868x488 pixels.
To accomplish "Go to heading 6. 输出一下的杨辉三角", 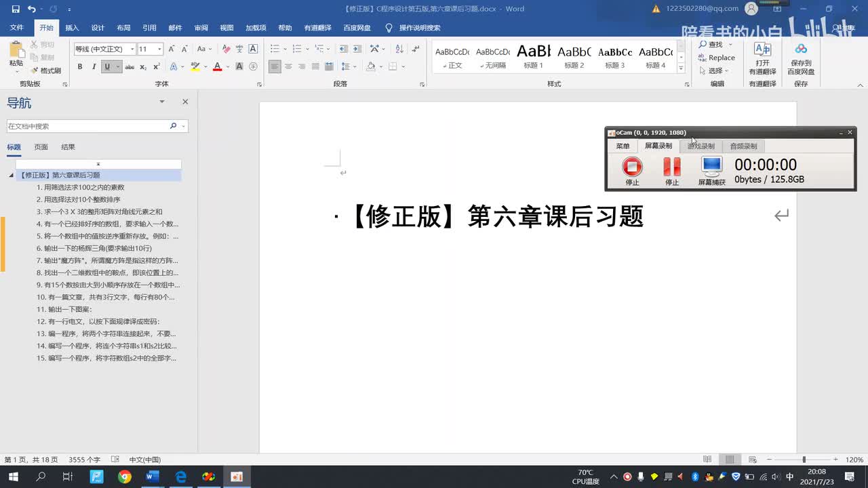I will click(x=94, y=249).
